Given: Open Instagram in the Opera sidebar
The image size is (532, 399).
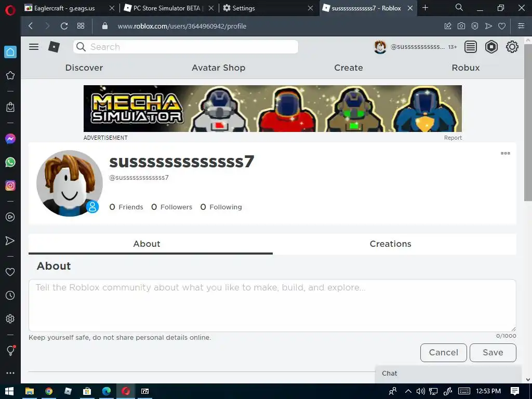Looking at the screenshot, I should tap(10, 185).
